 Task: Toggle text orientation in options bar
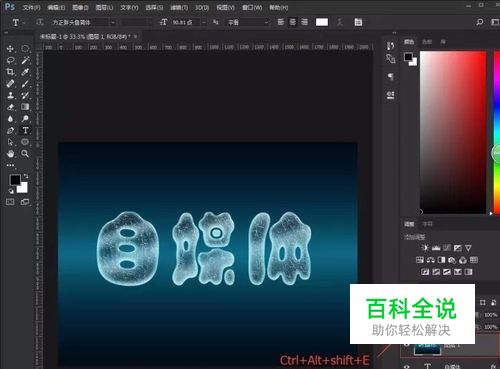pyautogui.click(x=40, y=22)
